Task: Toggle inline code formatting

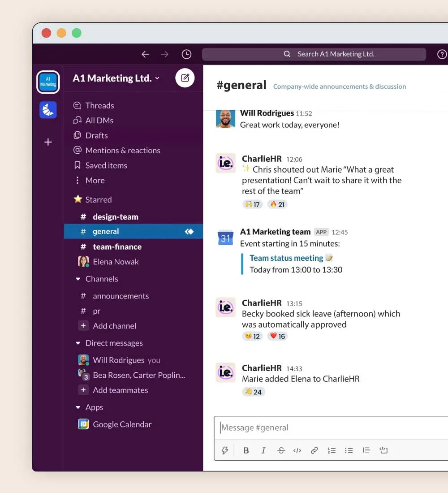Action: [297, 450]
